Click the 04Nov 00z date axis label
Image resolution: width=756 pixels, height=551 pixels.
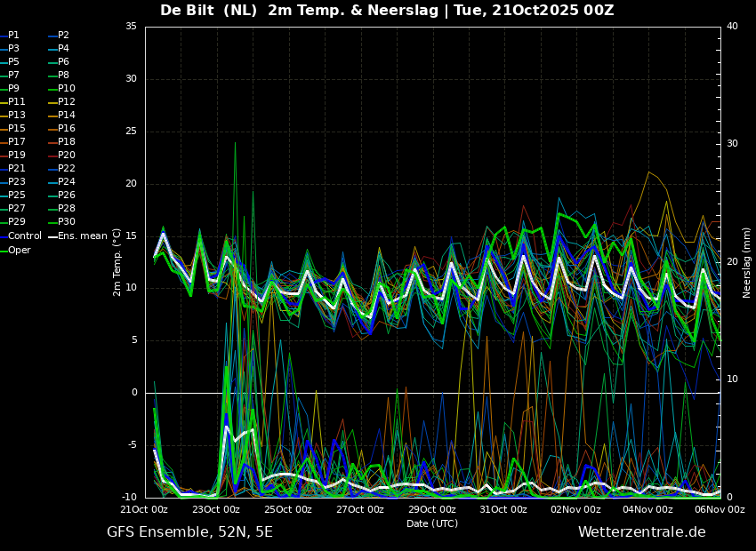[x=648, y=509]
